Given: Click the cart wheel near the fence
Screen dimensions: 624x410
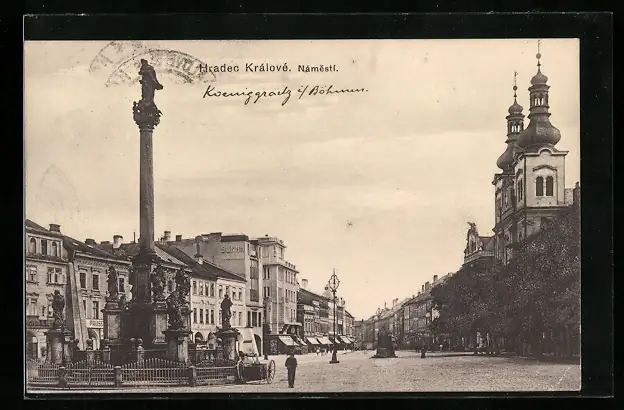Looking at the screenshot, I should coord(270,371).
